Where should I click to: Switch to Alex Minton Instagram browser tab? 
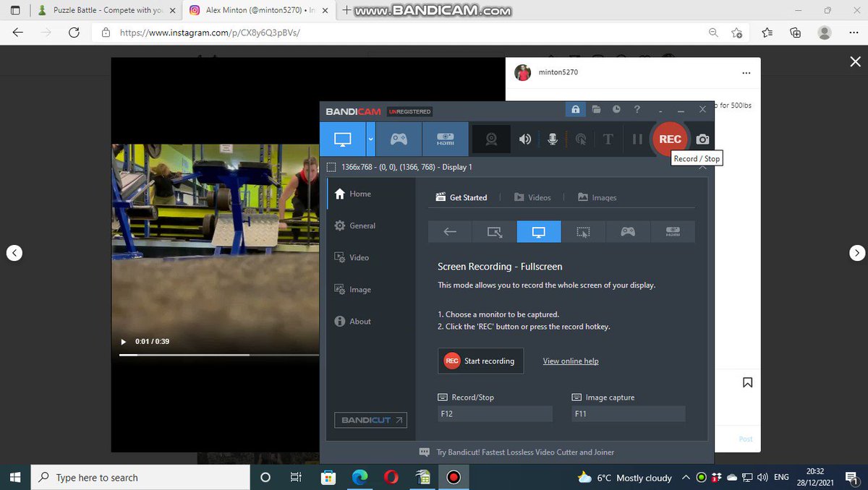258,10
